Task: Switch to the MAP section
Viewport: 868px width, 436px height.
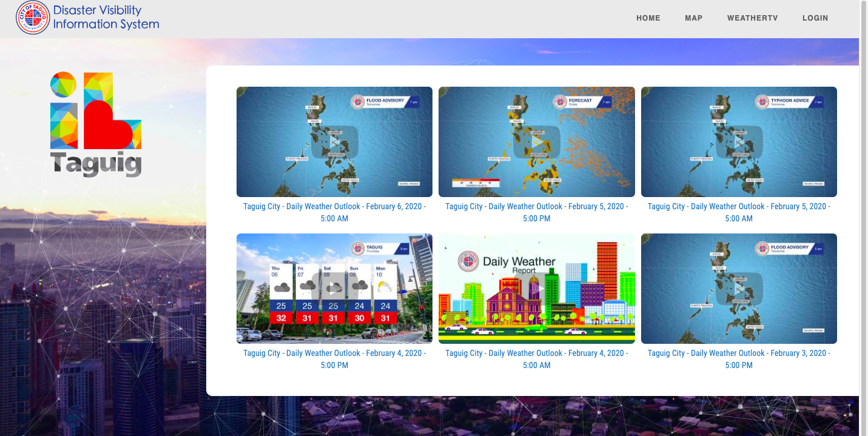Action: coord(693,18)
